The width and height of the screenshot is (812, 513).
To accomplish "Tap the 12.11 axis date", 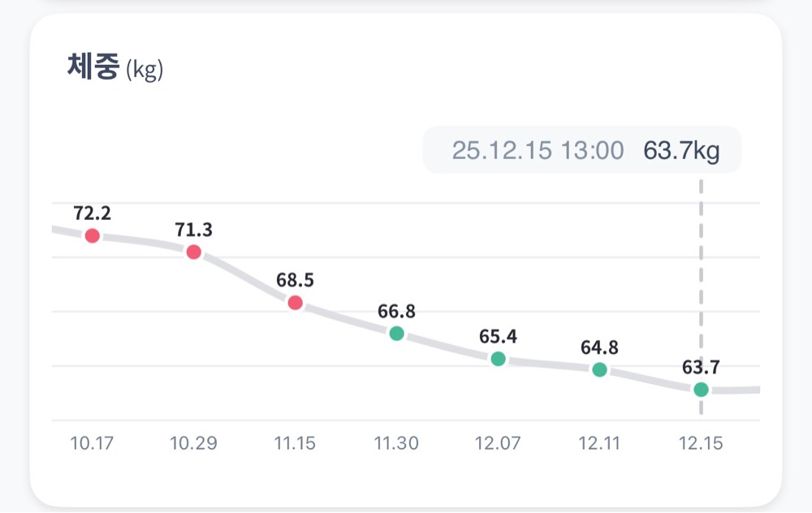I will coord(599,444).
